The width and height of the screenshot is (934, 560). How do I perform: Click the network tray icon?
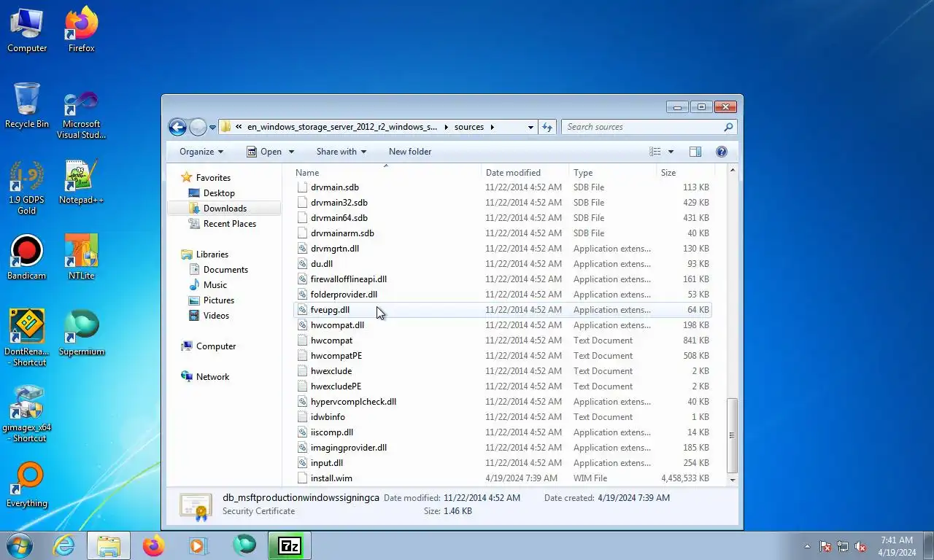point(843,546)
